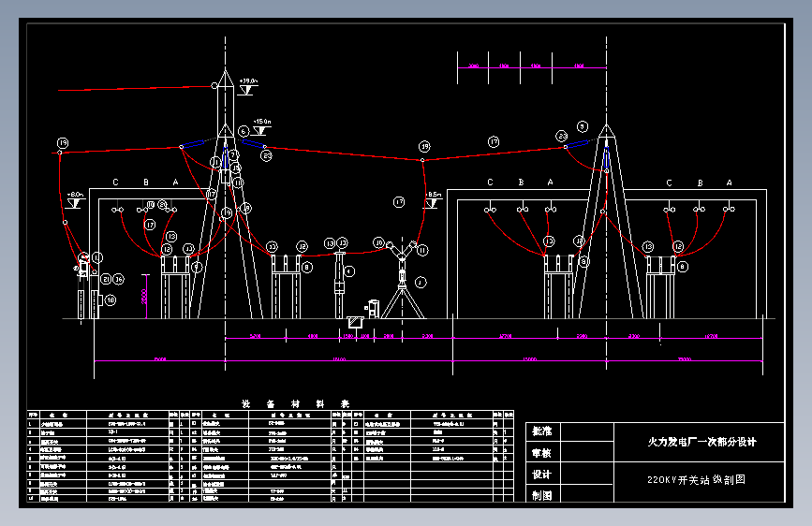This screenshot has height=526, width=812.
Task: Select callout bubble number 16
Action: 119,279
